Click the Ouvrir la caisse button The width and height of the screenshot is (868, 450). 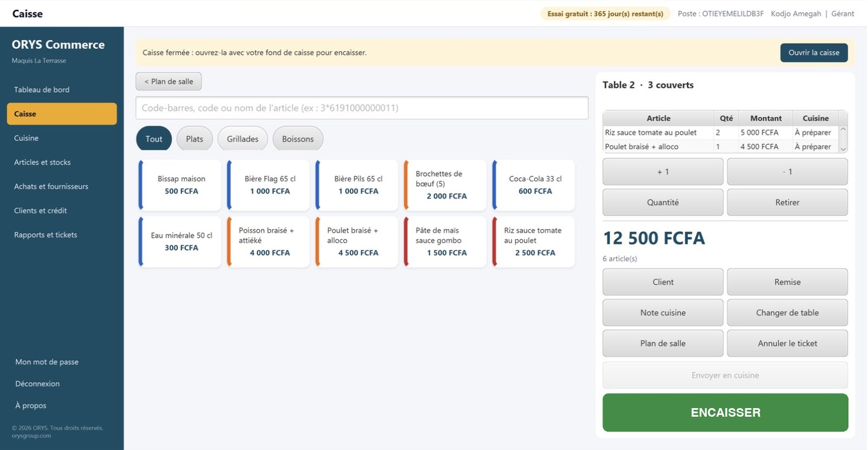pos(814,53)
